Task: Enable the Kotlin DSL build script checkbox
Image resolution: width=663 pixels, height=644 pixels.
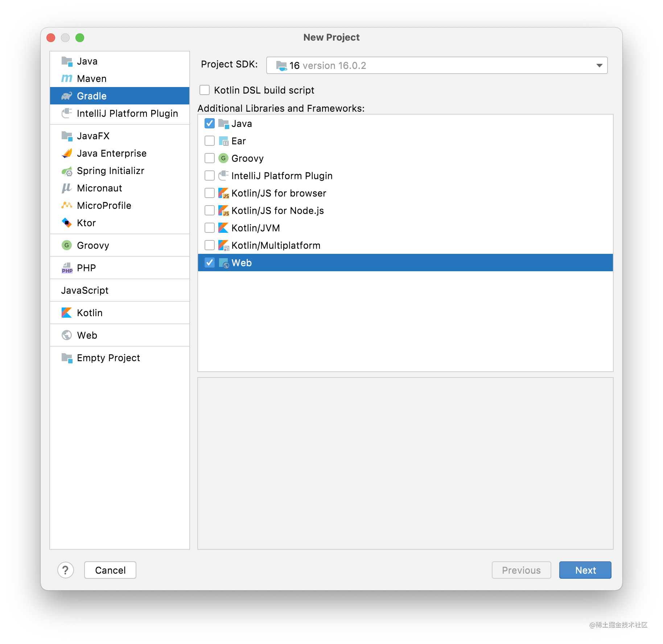Action: pos(205,90)
